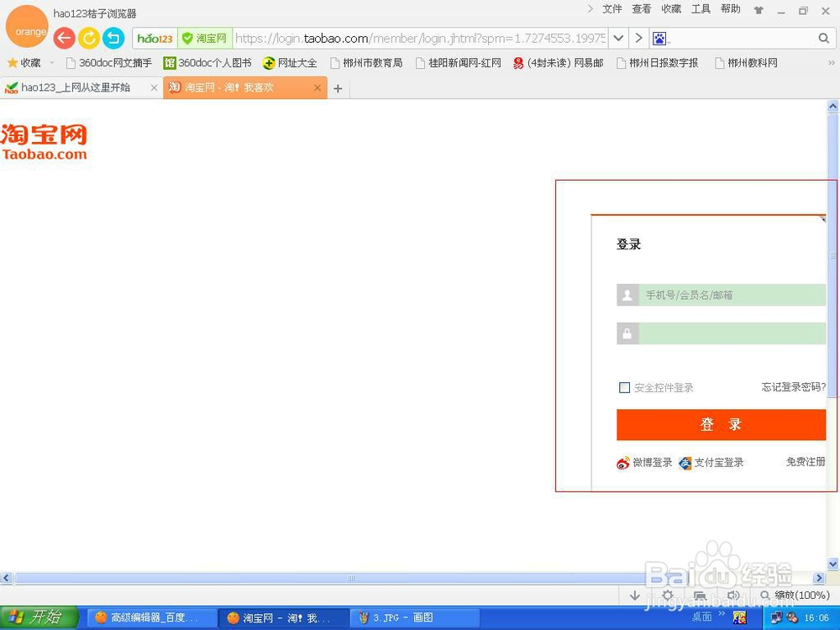This screenshot has width=840, height=630.
Task: Expand the hidden menu chevron before 文件
Action: pos(590,9)
